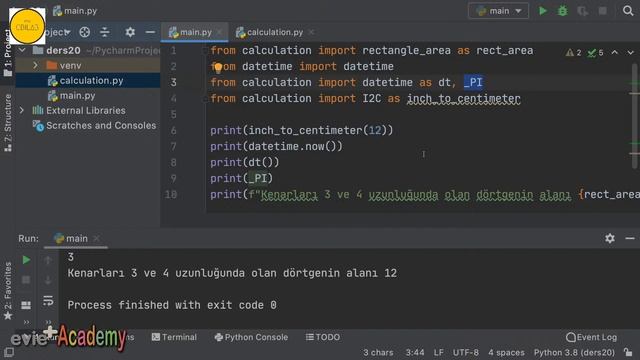Click the down-the-stack-trace arrow in Run panel

tap(48, 280)
